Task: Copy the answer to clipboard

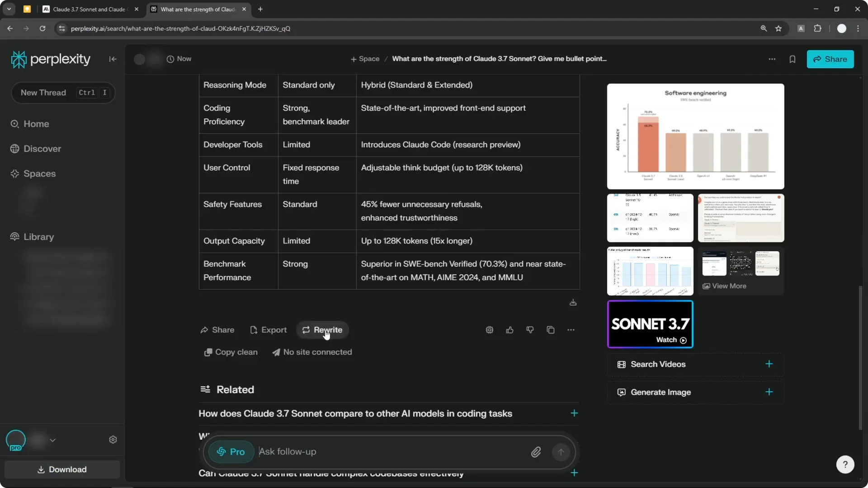Action: (x=551, y=330)
